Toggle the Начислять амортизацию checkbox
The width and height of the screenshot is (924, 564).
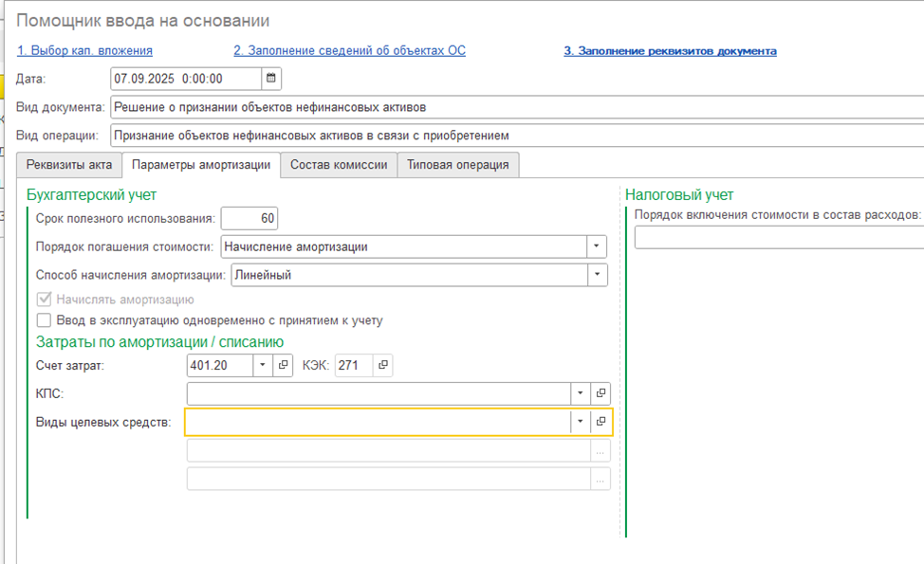44,300
